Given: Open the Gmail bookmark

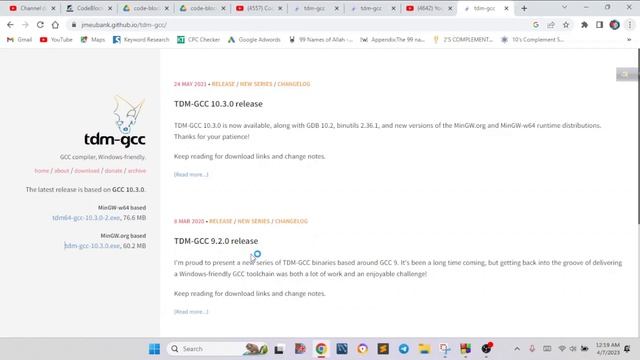Looking at the screenshot, I should 20,40.
